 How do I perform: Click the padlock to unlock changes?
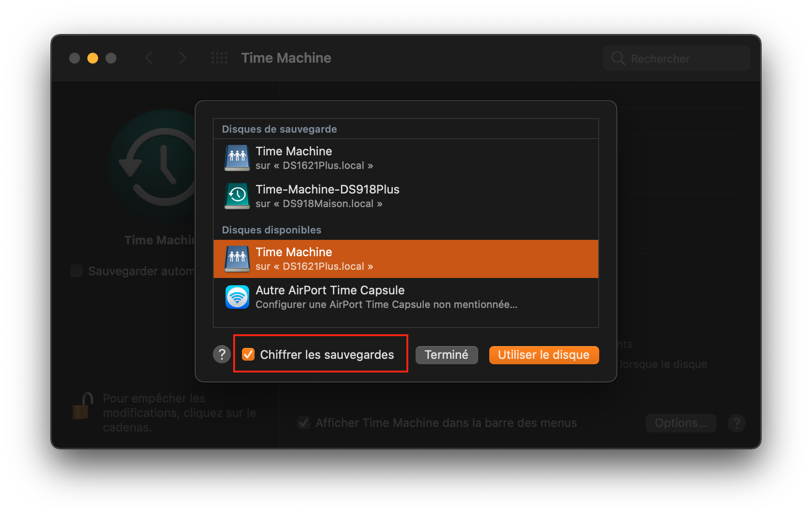click(x=83, y=406)
